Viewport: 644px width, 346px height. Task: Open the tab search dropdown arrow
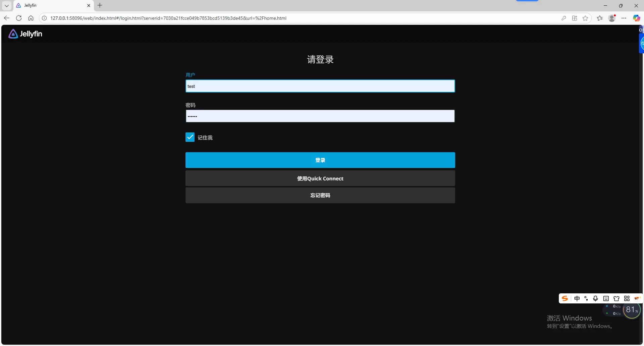point(7,5)
